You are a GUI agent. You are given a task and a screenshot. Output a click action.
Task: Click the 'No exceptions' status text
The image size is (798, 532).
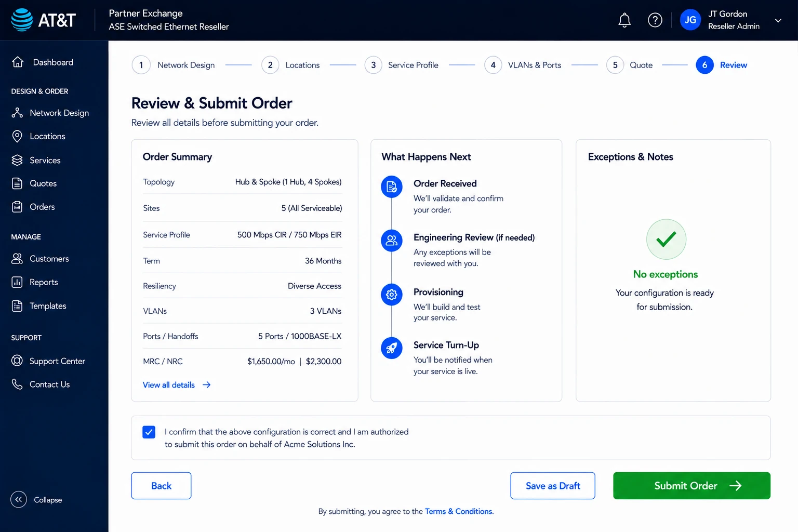pyautogui.click(x=666, y=274)
